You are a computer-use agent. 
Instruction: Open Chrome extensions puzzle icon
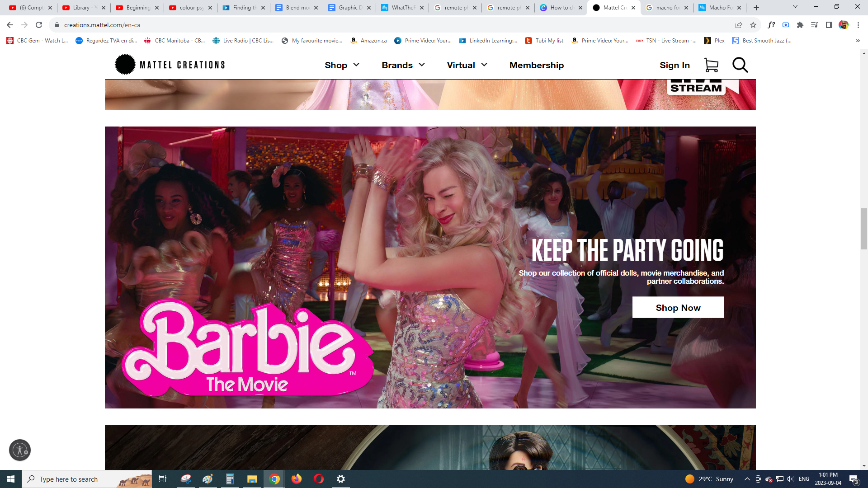point(800,25)
